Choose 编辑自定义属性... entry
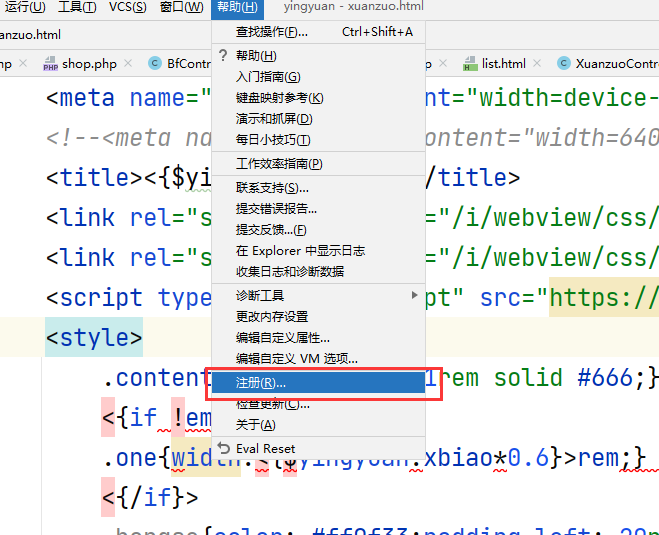659x535 pixels. (x=319, y=338)
